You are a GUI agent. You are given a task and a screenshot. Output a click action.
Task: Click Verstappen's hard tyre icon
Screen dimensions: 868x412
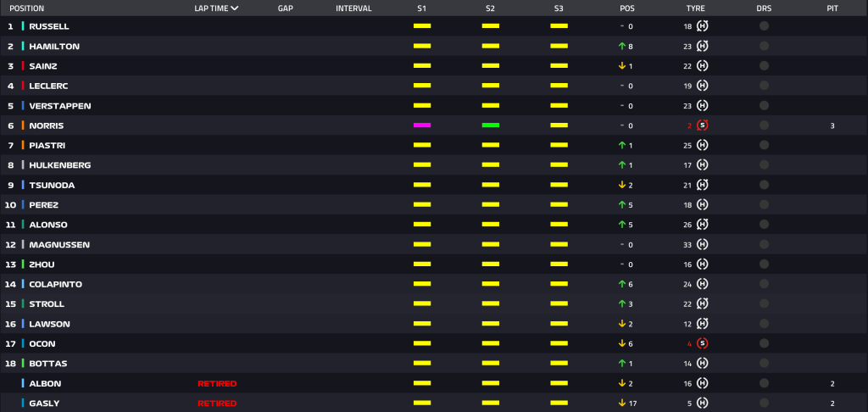tap(703, 105)
